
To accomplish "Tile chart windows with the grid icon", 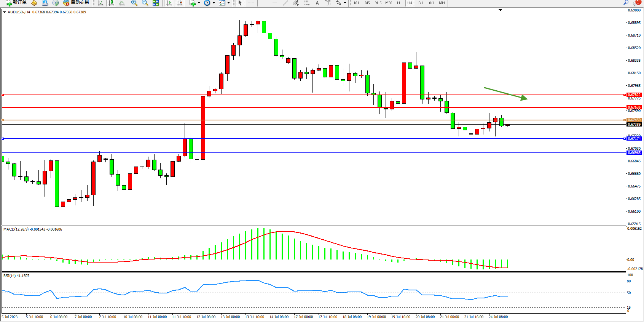I will 156,3.
